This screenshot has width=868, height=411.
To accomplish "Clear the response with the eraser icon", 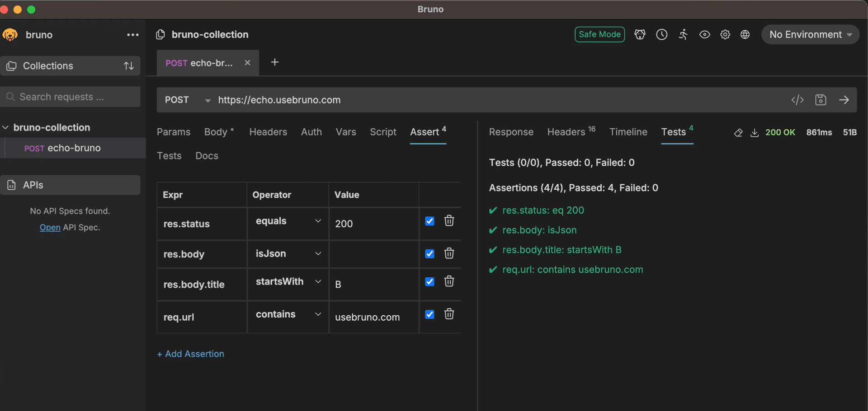I will pyautogui.click(x=738, y=132).
